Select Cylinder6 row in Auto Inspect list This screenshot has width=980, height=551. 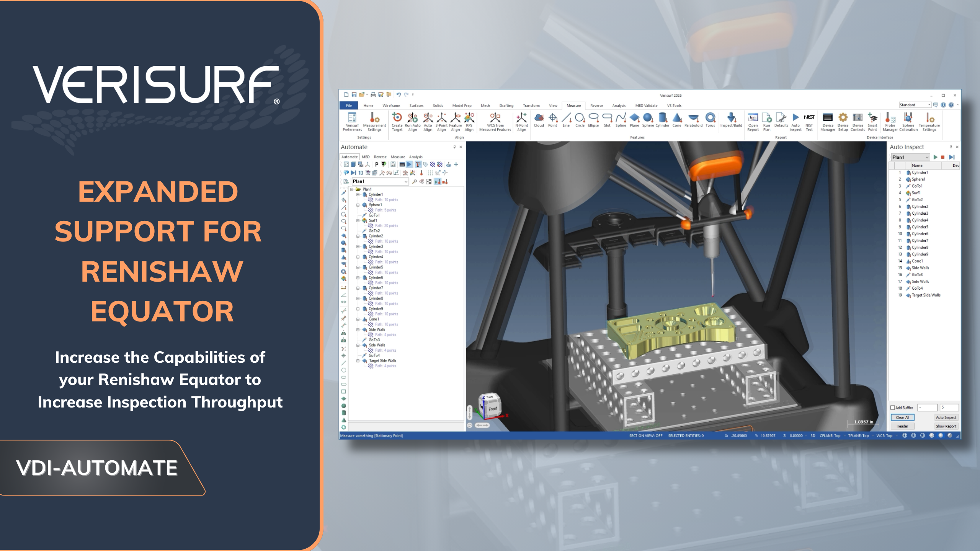tap(924, 234)
